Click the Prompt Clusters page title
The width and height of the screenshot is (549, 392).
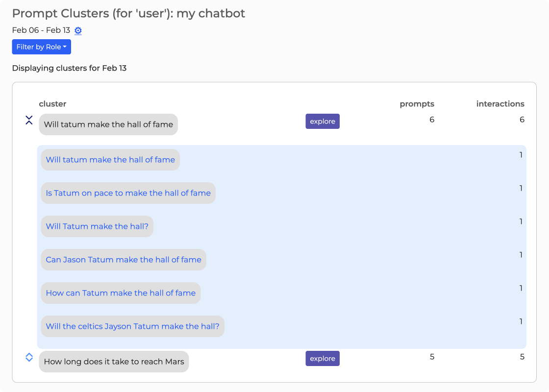click(x=128, y=13)
